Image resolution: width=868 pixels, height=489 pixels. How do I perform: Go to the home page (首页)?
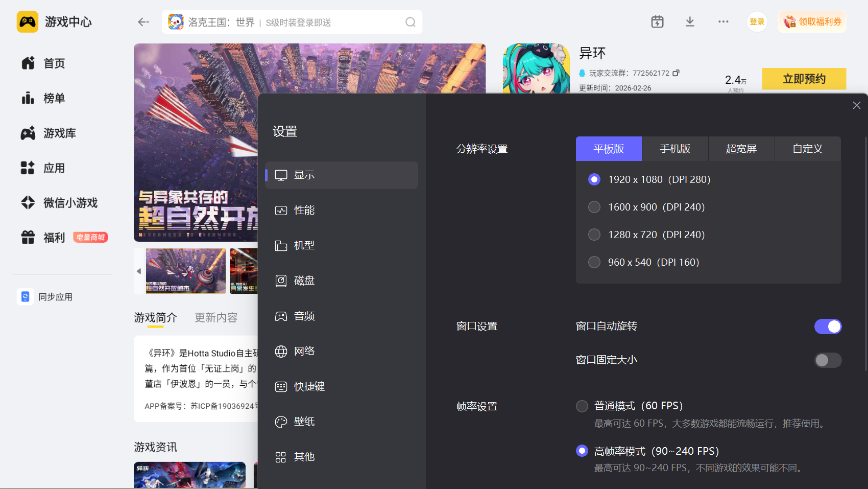54,63
